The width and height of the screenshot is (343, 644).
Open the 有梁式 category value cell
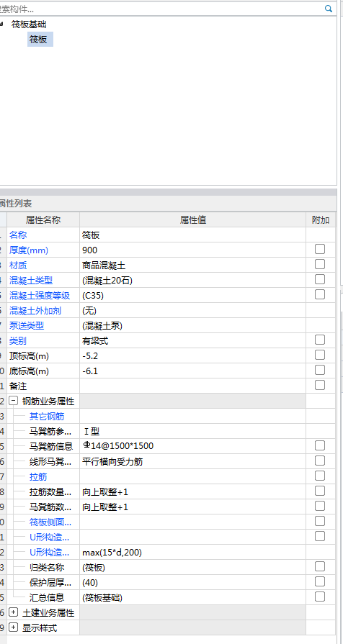click(192, 341)
